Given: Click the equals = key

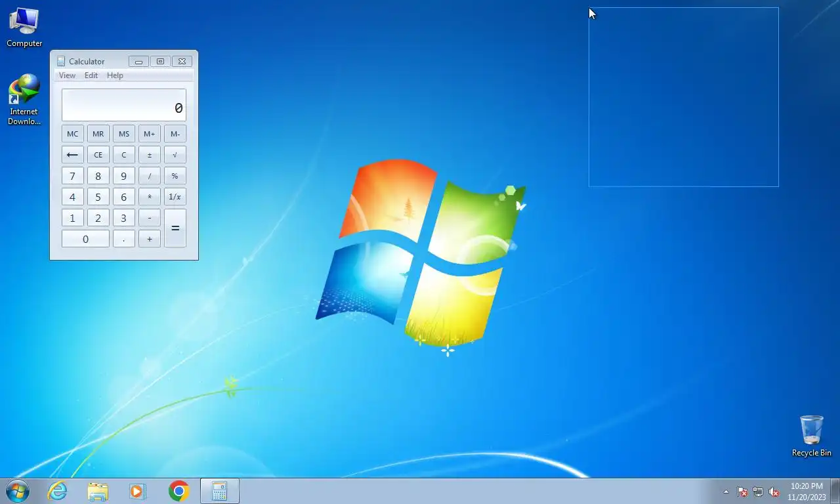Looking at the screenshot, I should [175, 228].
